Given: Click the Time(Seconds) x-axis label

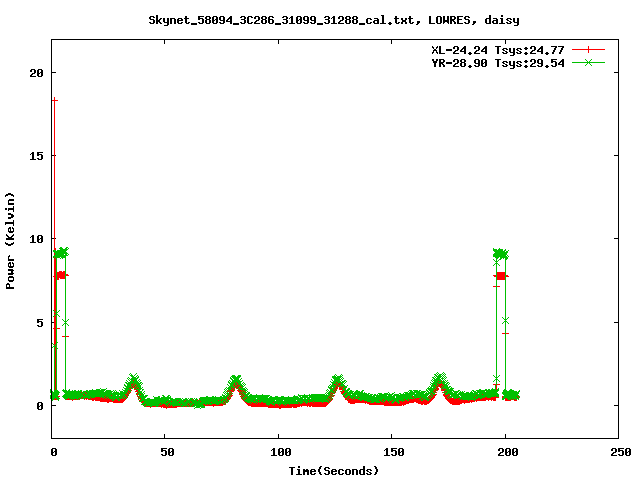Looking at the screenshot, I should pyautogui.click(x=336, y=470).
